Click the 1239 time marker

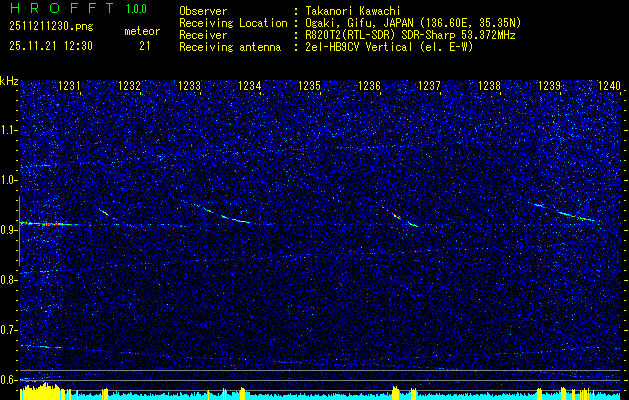[549, 86]
